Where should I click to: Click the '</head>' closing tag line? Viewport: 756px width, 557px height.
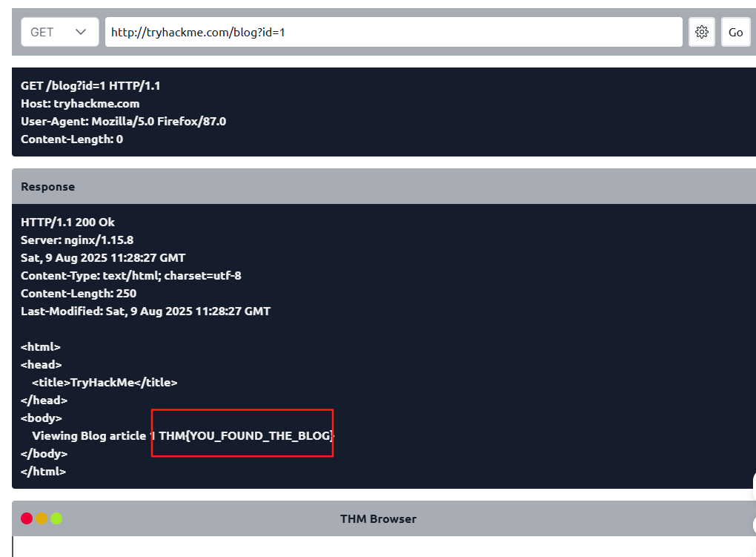[44, 401]
